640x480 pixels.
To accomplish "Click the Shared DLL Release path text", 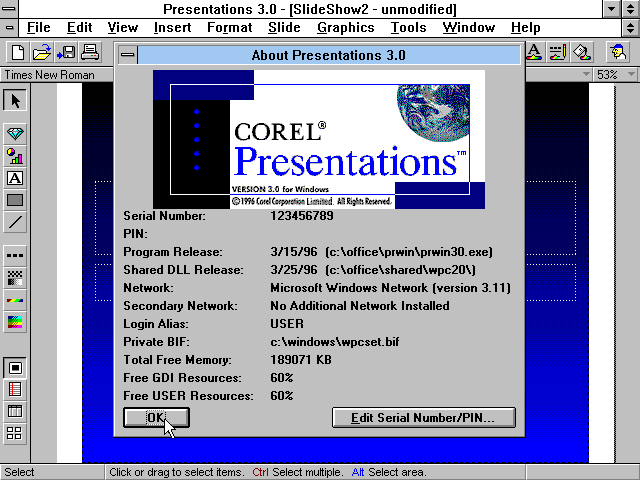I will point(400,270).
